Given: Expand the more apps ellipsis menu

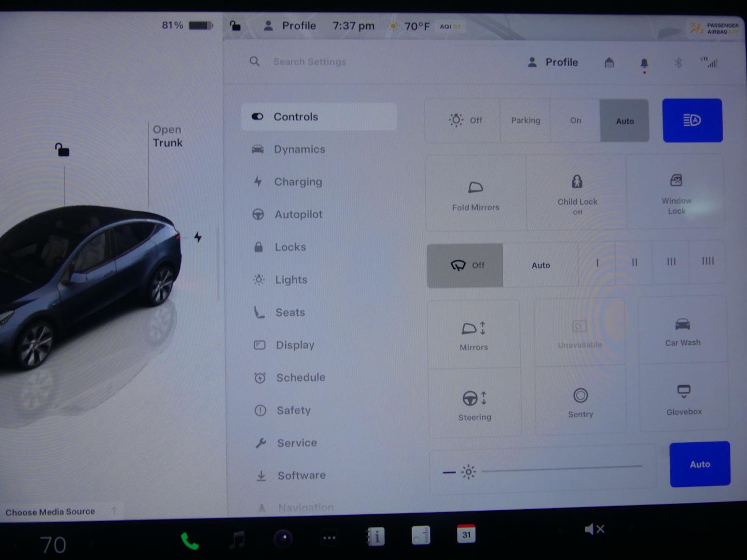Looking at the screenshot, I should [329, 538].
